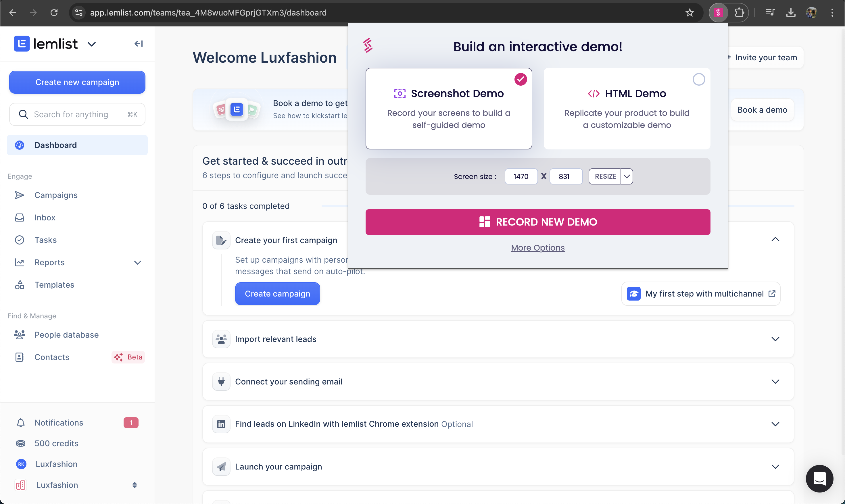
Task: Open Campaigns in the sidebar
Action: (56, 195)
